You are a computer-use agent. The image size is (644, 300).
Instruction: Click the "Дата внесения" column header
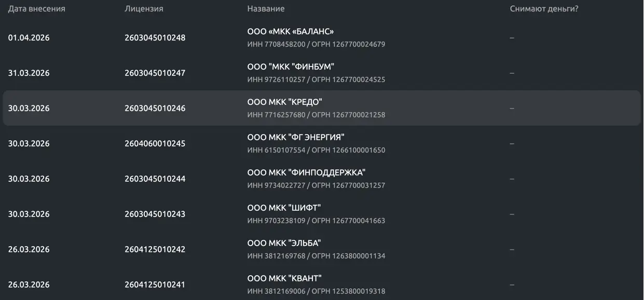(36, 9)
